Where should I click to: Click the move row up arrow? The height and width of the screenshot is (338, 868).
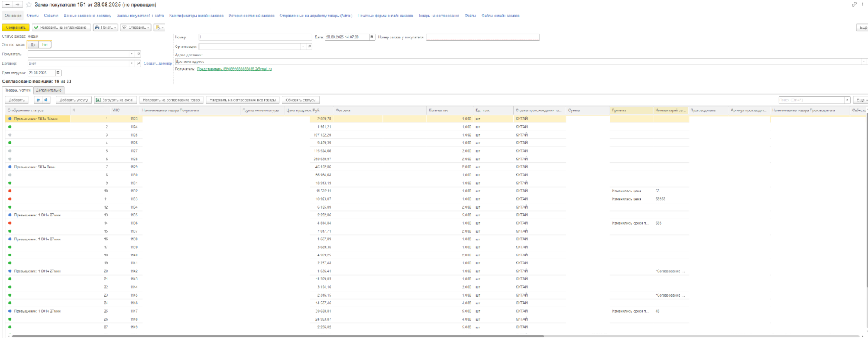38,100
